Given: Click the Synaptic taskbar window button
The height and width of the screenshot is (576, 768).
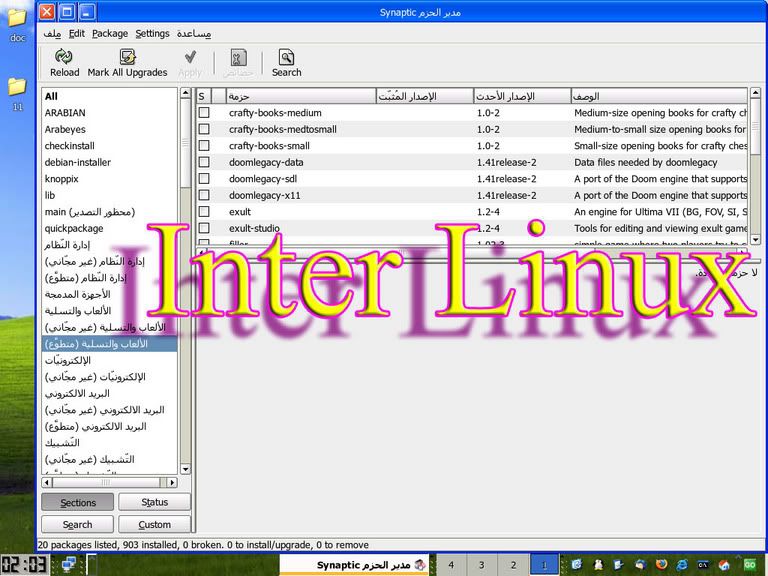Looking at the screenshot, I should coord(355,565).
